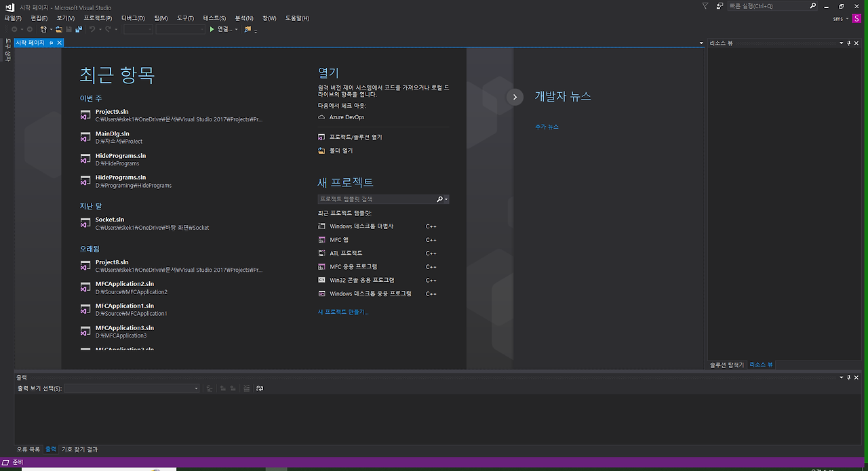Screen dimensions: 868x471
Task: Switch to the 솔루션 탐색기 tab
Action: 727,365
